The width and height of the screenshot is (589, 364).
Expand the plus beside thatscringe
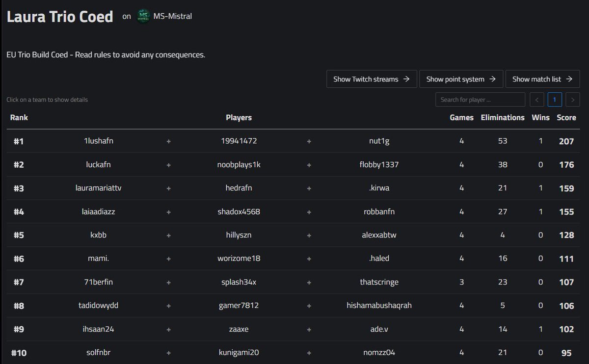[309, 282]
